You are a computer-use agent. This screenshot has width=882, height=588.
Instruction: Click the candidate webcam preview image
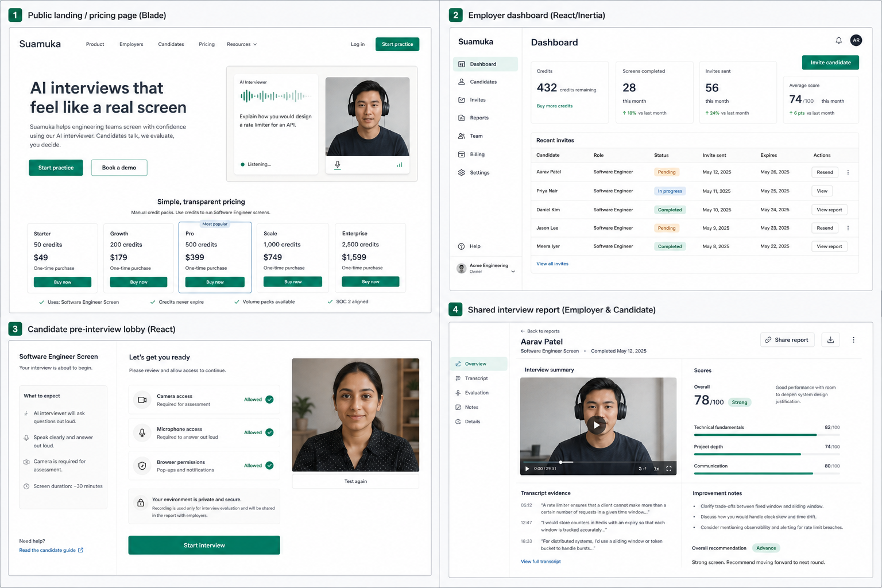pyautogui.click(x=355, y=415)
